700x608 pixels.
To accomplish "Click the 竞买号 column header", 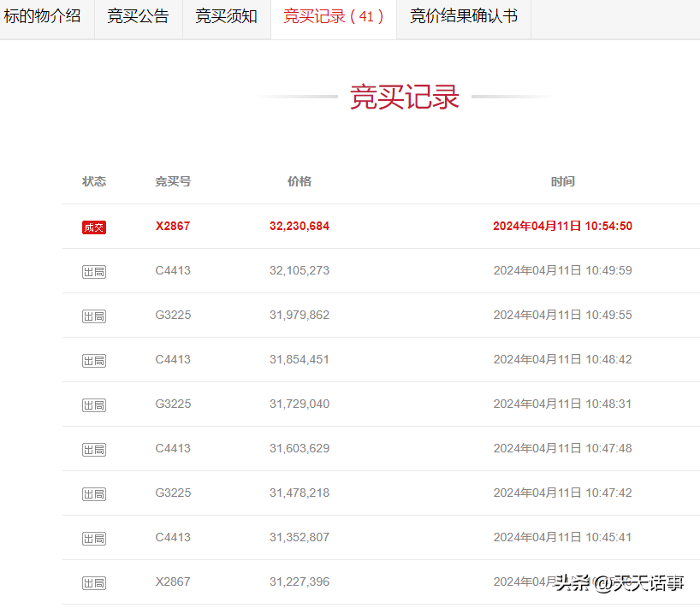I will click(x=173, y=181).
